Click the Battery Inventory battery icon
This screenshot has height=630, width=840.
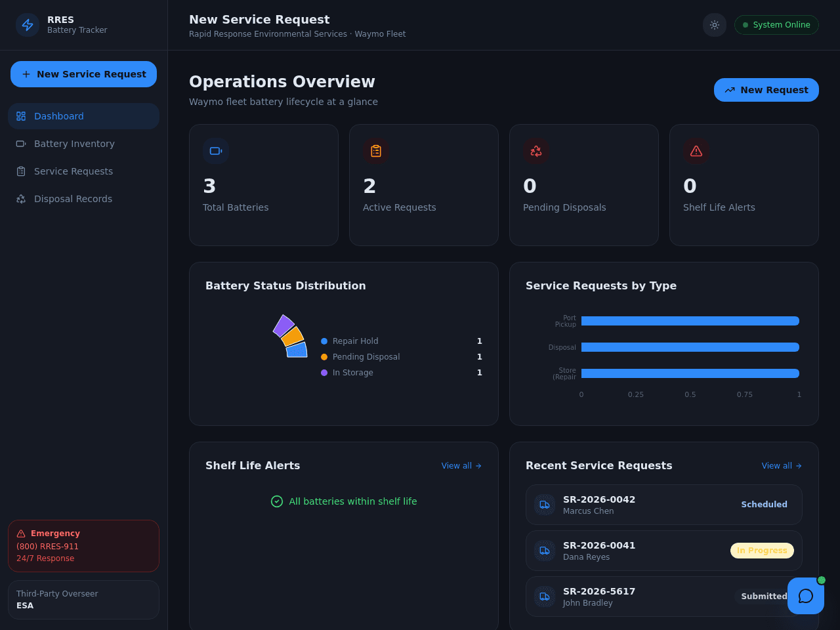tap(21, 144)
